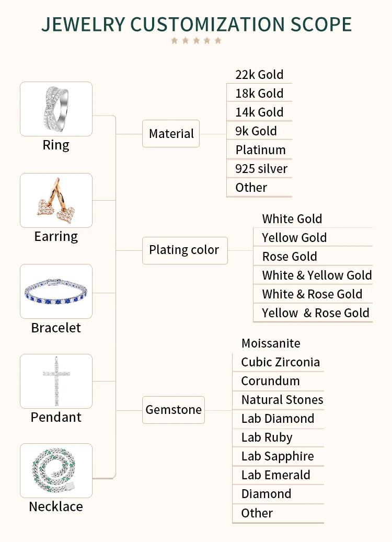Pick the Platinum material option
Image resolution: width=392 pixels, height=542 pixels.
click(260, 150)
